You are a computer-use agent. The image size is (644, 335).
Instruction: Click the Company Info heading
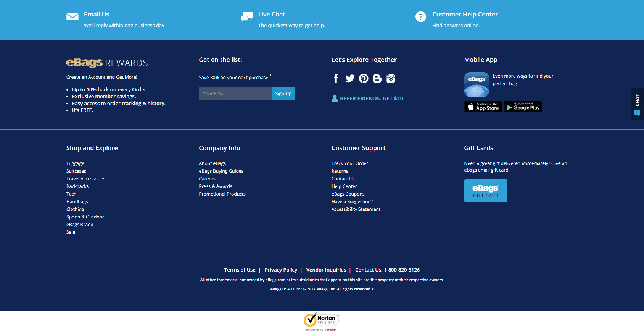[x=219, y=148]
